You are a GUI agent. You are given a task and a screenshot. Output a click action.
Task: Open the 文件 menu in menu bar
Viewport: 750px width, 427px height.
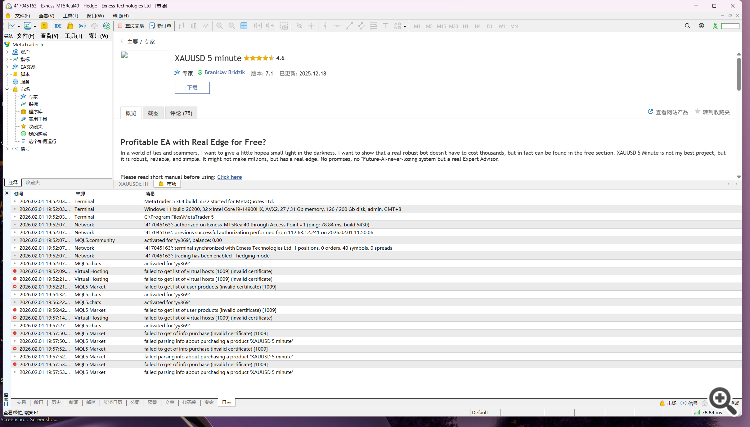22,15
